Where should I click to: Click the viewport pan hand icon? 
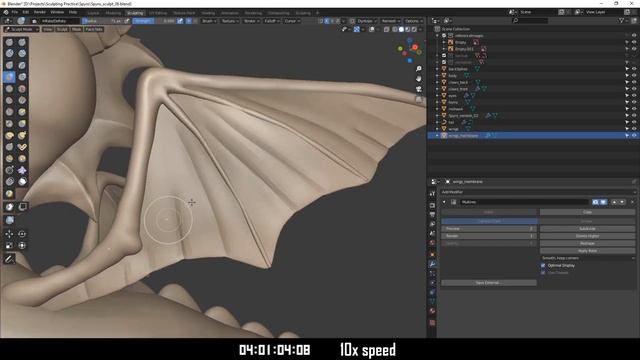tap(418, 79)
